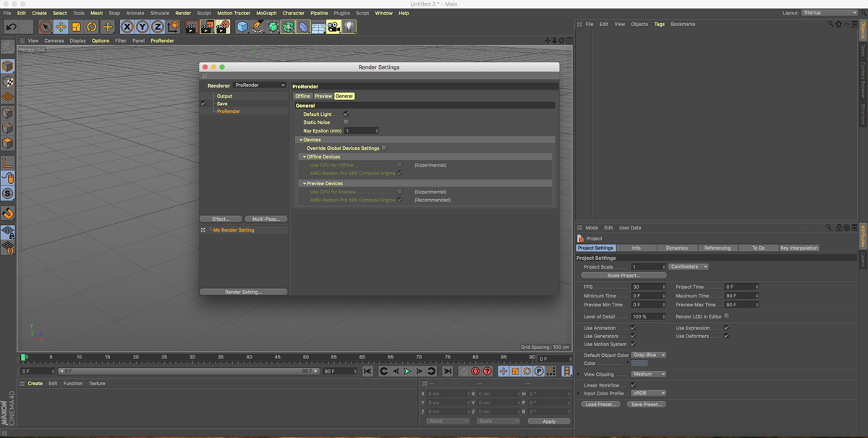Toggle the X-axis lock icon
The width and height of the screenshot is (868, 438).
click(127, 27)
